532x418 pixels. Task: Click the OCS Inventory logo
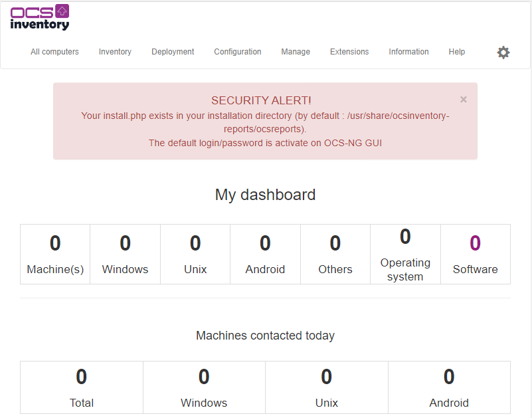[40, 17]
